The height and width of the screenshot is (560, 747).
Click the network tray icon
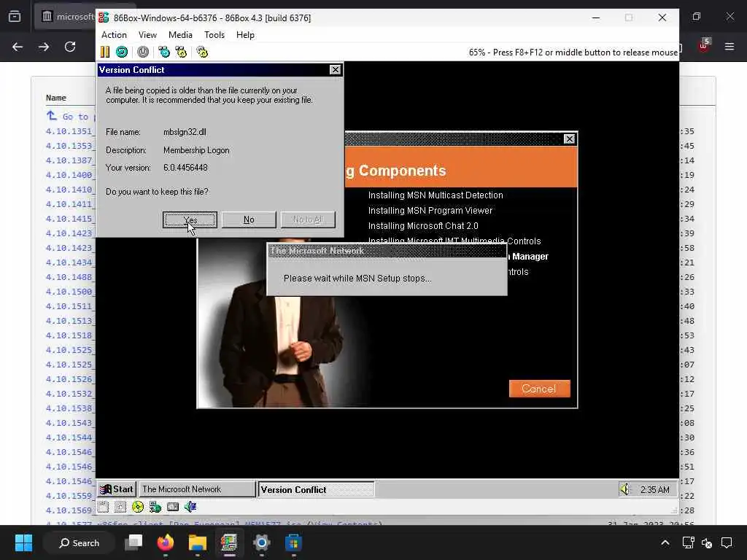[x=688, y=542]
